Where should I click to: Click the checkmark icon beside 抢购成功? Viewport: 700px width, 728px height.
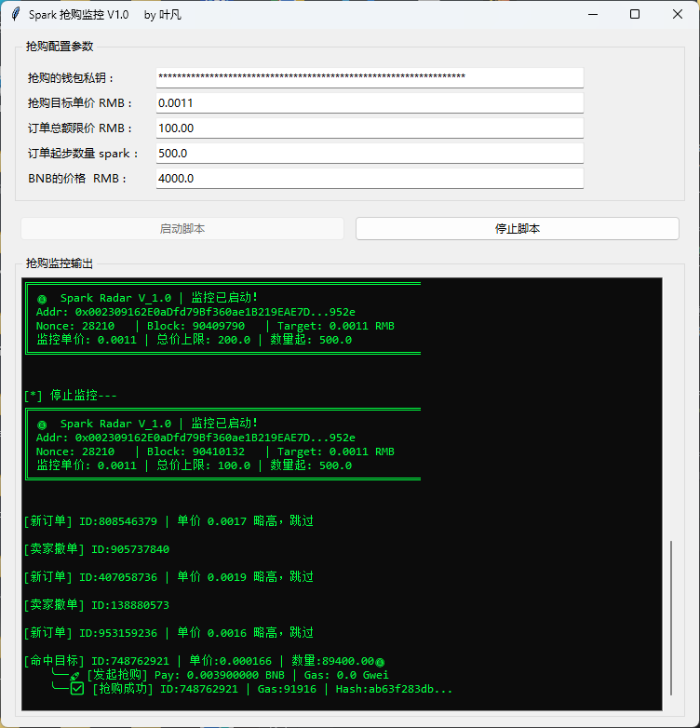tap(77, 689)
